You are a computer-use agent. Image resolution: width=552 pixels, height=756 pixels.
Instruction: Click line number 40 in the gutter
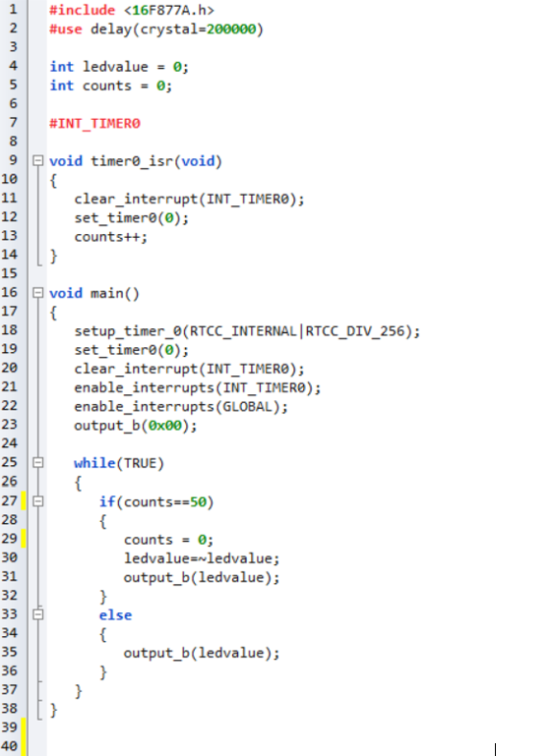[9, 746]
